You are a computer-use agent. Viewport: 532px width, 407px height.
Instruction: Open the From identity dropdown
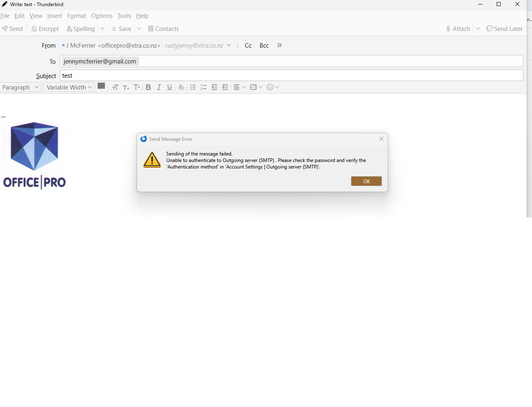click(x=146, y=46)
